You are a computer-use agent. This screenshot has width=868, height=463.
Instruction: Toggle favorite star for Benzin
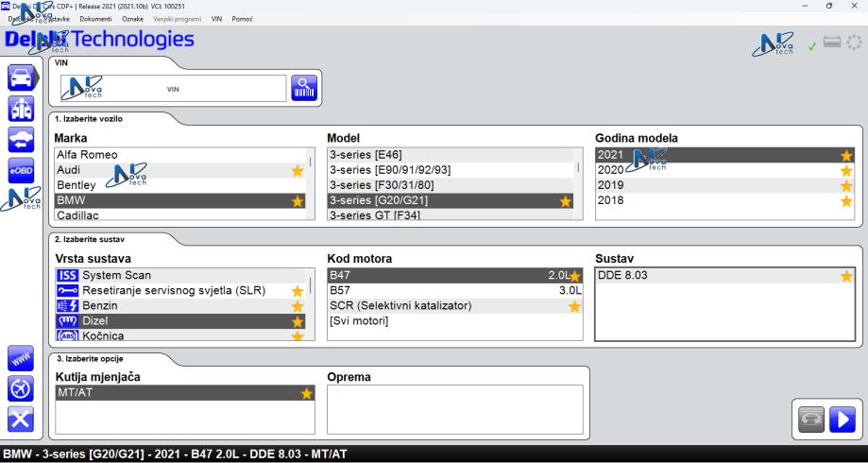point(298,306)
